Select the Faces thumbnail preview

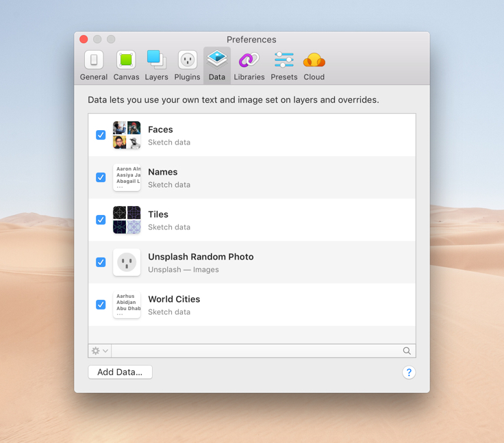(127, 135)
